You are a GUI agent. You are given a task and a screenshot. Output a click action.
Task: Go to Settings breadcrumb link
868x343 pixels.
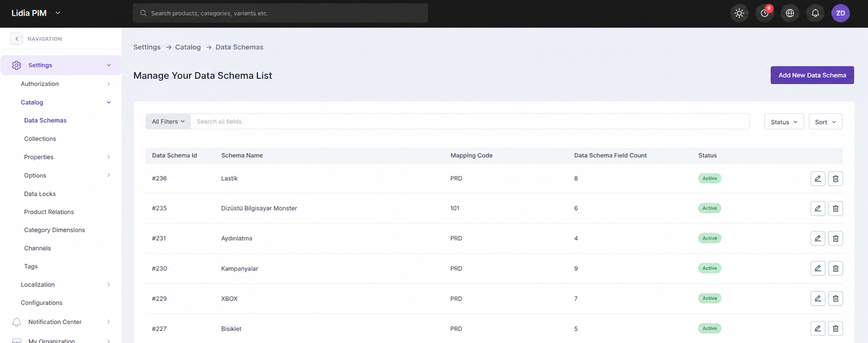tap(147, 47)
